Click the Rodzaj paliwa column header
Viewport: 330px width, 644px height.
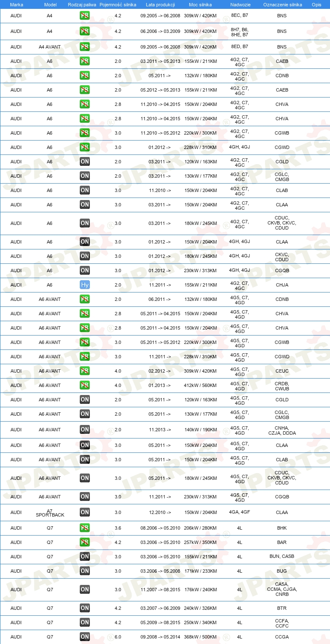[82, 4]
